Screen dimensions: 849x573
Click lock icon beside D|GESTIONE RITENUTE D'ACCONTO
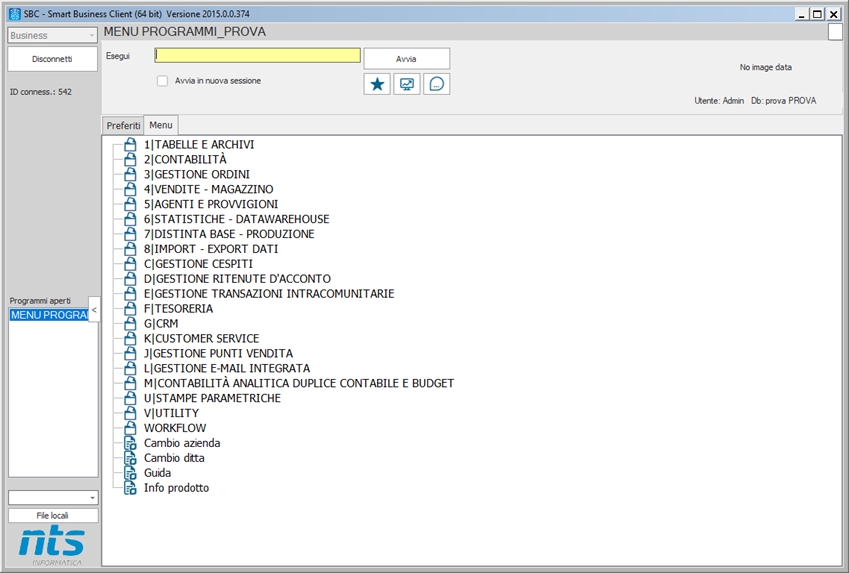coord(130,278)
